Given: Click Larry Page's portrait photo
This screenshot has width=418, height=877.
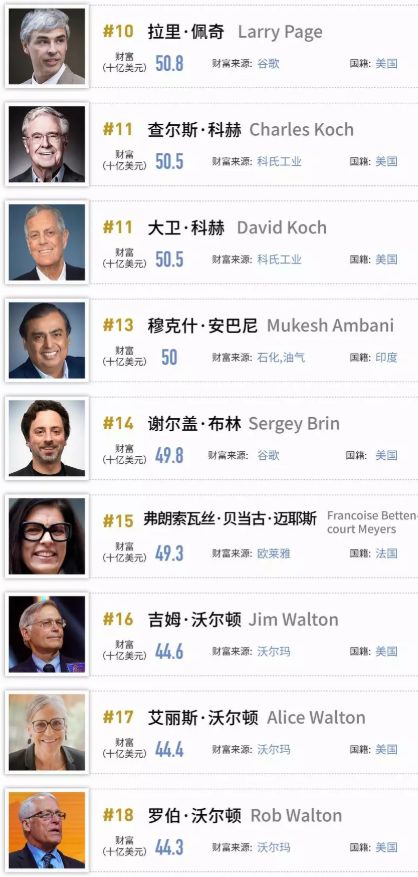Looking at the screenshot, I should [x=47, y=46].
